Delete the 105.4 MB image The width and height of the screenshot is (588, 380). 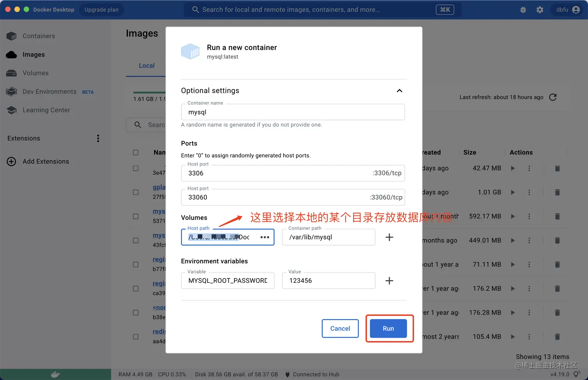tap(557, 337)
